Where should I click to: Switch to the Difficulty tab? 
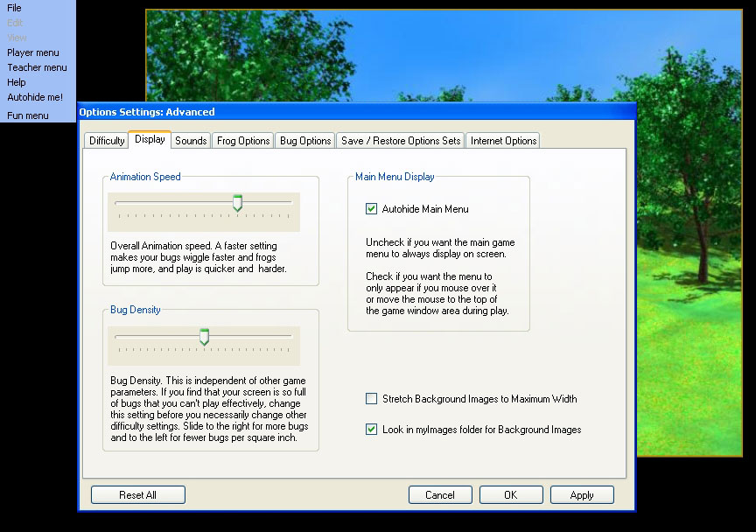[x=107, y=141]
